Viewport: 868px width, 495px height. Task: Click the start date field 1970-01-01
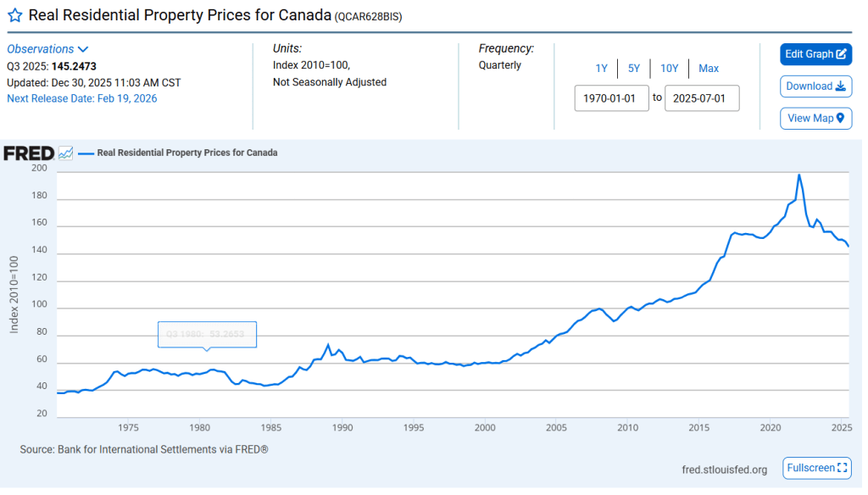(x=612, y=97)
